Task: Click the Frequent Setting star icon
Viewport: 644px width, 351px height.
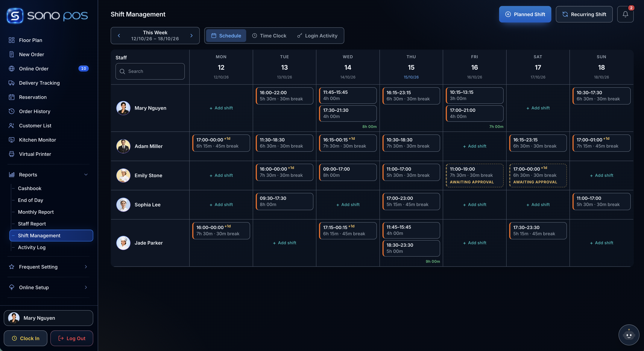Action: coord(11,267)
